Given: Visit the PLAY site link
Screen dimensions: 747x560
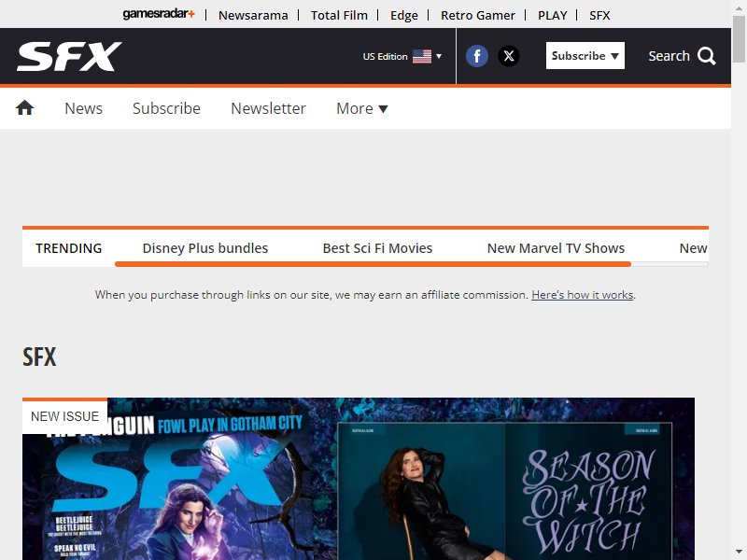Looking at the screenshot, I should pyautogui.click(x=552, y=15).
